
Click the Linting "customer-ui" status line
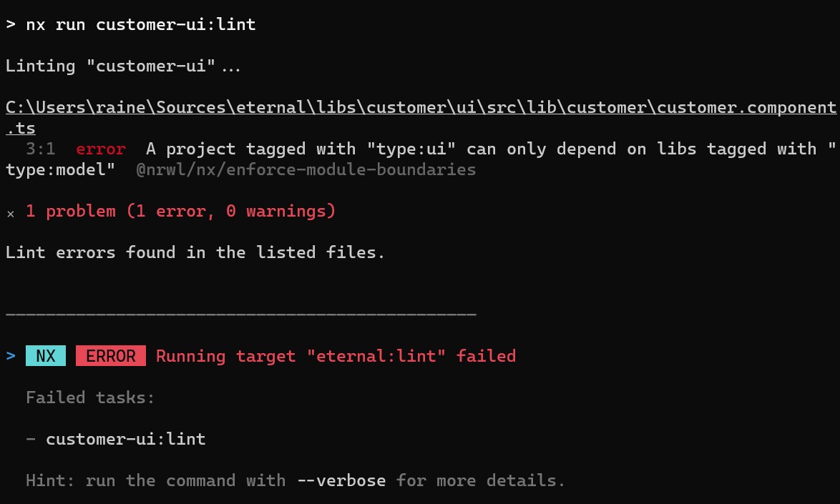(x=123, y=66)
